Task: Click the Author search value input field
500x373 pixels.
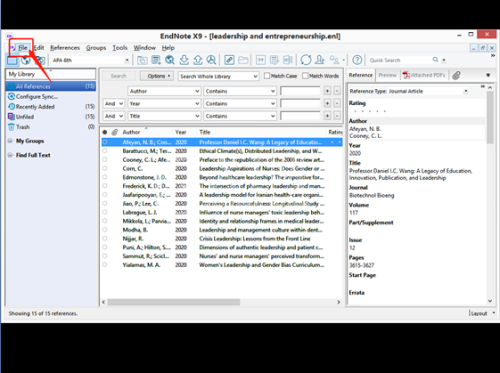Action: (300, 91)
